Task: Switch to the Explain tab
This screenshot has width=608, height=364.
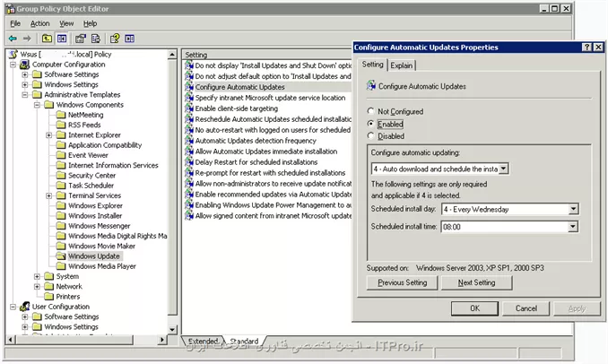Action: pyautogui.click(x=401, y=65)
